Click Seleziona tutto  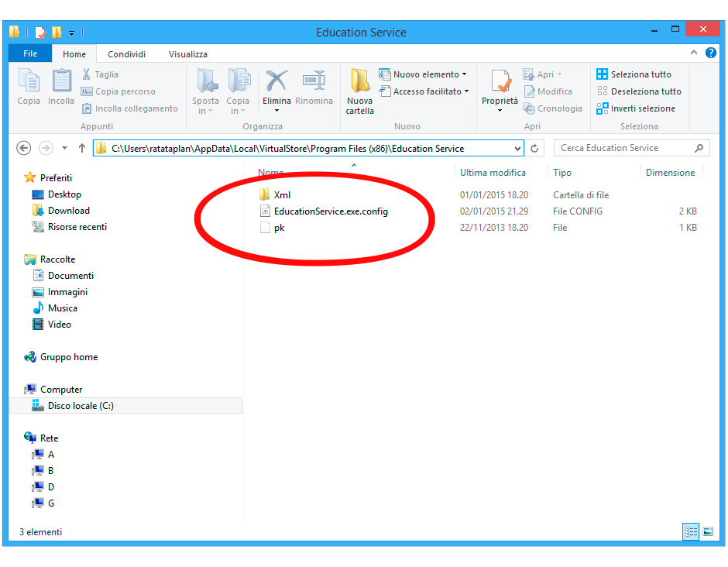[634, 74]
